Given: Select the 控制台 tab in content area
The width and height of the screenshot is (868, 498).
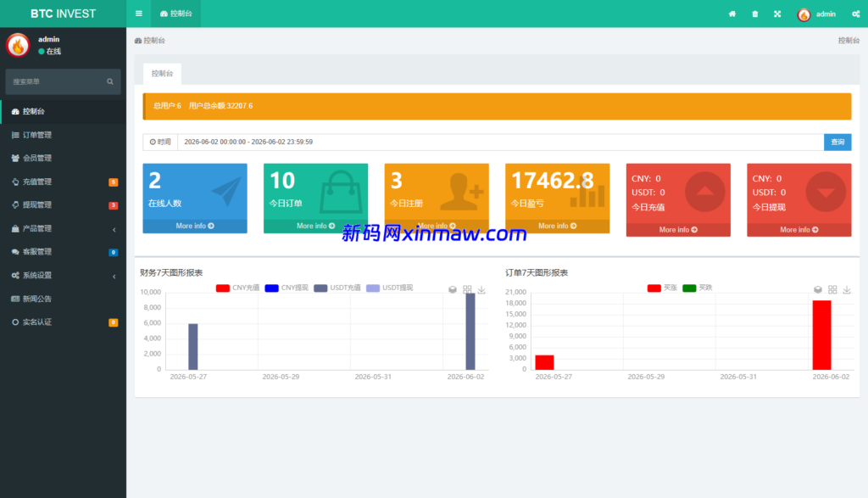Looking at the screenshot, I should coord(162,73).
